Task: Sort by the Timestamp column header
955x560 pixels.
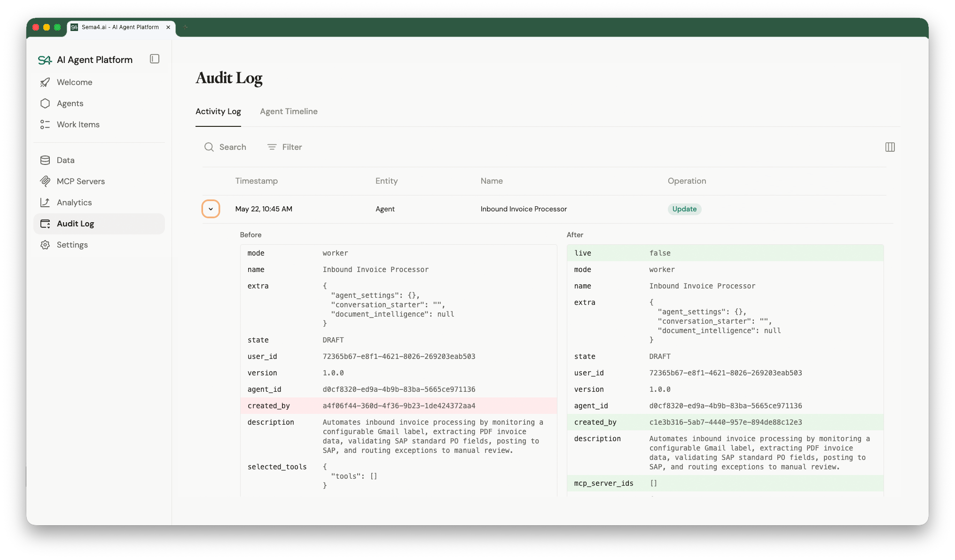Action: coord(256,181)
